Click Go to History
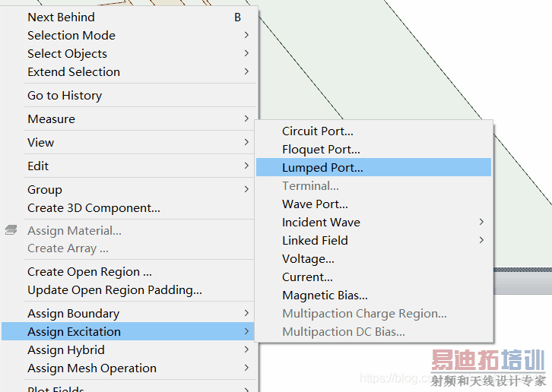Image resolution: width=552 pixels, height=392 pixels. 65,96
